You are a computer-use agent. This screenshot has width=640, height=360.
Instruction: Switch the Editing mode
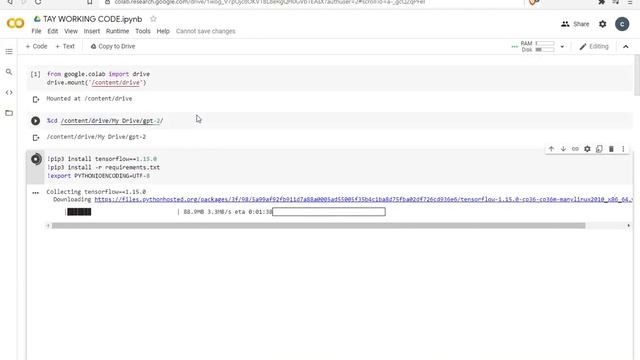tap(594, 47)
